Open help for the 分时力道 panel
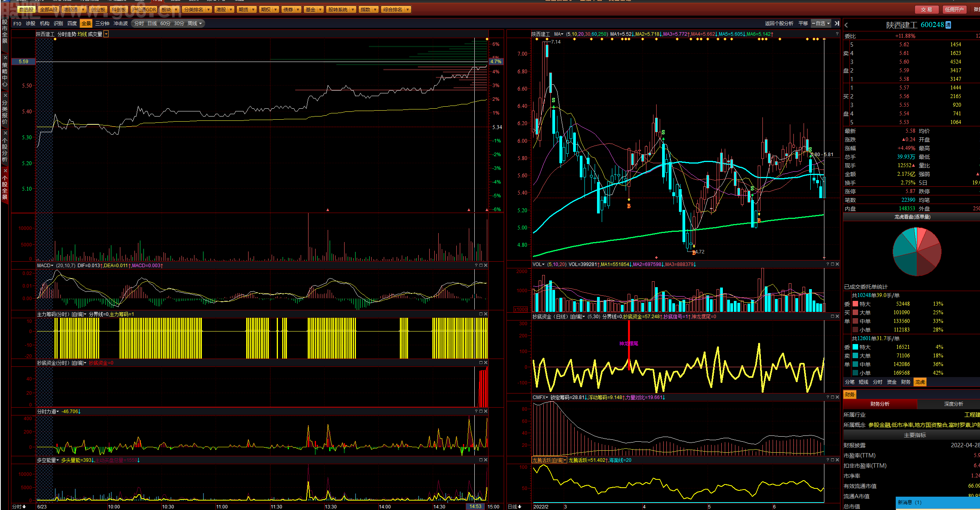 (x=476, y=412)
